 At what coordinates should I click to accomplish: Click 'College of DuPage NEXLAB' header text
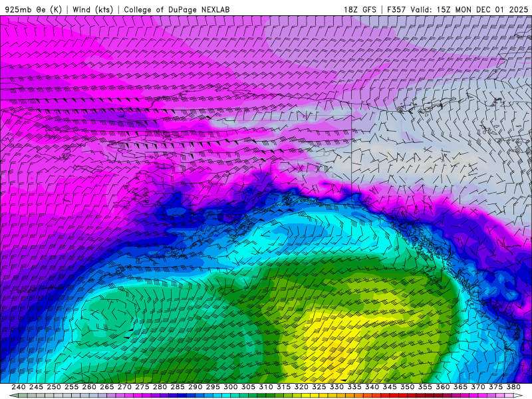[176, 9]
